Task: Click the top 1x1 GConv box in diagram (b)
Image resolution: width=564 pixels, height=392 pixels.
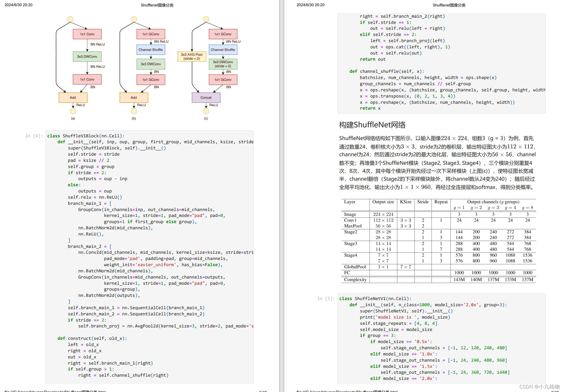Action: pyautogui.click(x=151, y=34)
